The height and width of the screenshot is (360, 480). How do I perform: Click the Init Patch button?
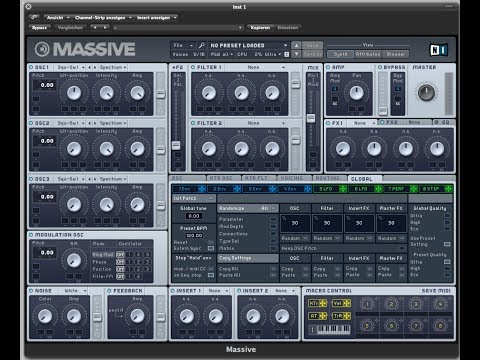[x=194, y=198]
